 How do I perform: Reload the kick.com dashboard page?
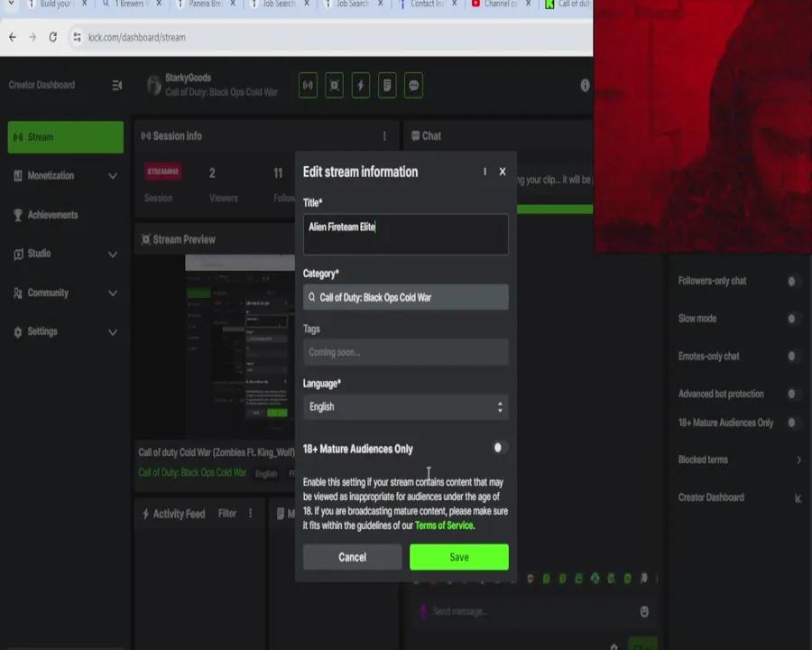click(53, 37)
